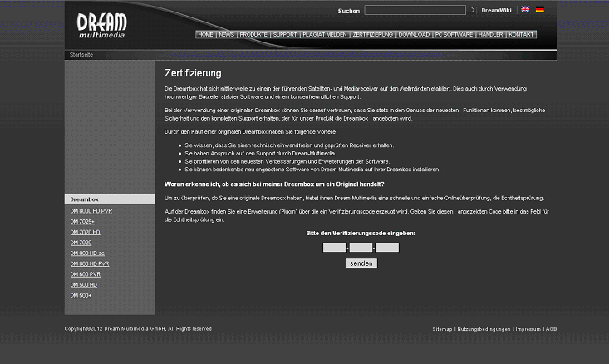
Task: Focus the second verification code field
Action: [x=361, y=248]
